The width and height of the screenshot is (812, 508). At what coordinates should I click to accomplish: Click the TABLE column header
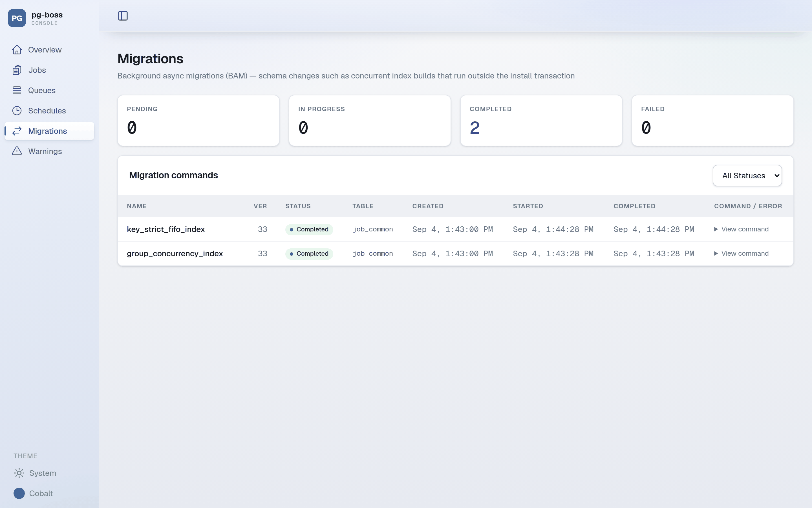pyautogui.click(x=363, y=206)
